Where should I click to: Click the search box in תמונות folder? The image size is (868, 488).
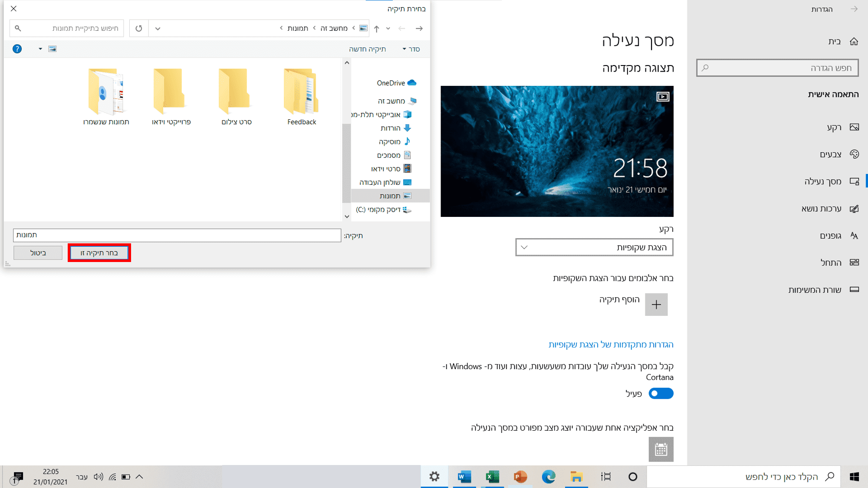(x=67, y=29)
